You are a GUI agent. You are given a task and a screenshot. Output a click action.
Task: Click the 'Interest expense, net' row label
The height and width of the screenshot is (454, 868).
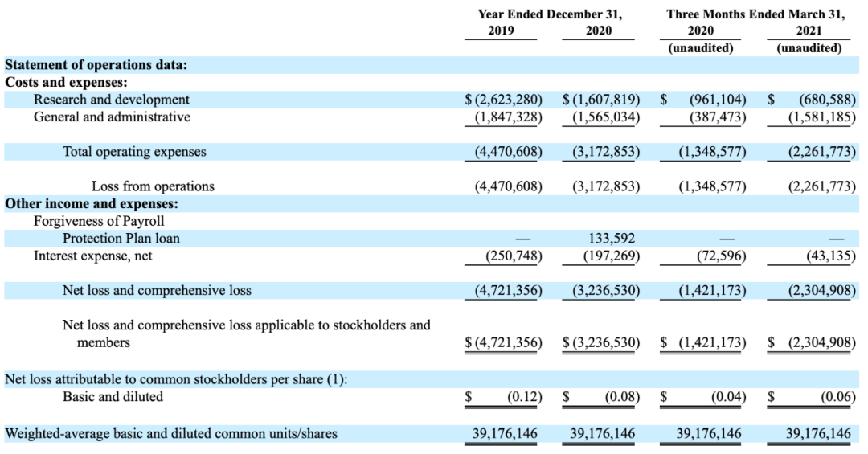[92, 256]
